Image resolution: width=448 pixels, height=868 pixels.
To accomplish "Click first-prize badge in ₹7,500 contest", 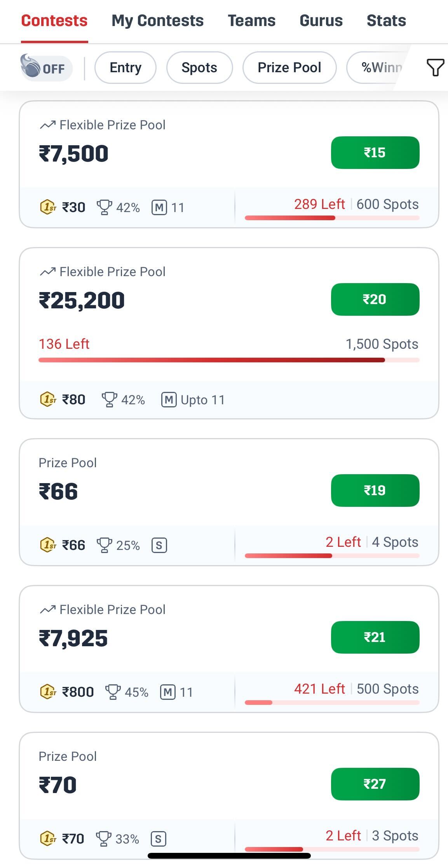I will click(48, 207).
